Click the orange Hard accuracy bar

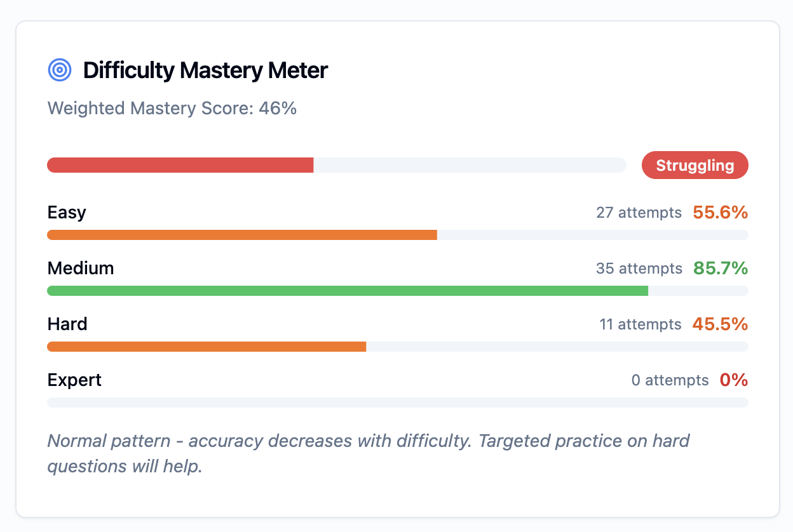point(398,347)
